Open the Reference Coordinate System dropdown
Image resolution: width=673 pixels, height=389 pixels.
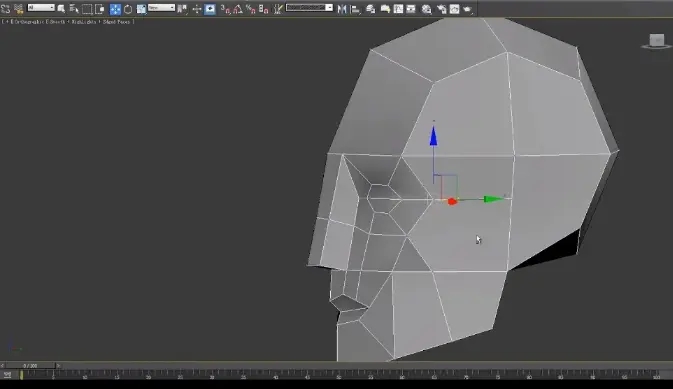pyautogui.click(x=161, y=8)
